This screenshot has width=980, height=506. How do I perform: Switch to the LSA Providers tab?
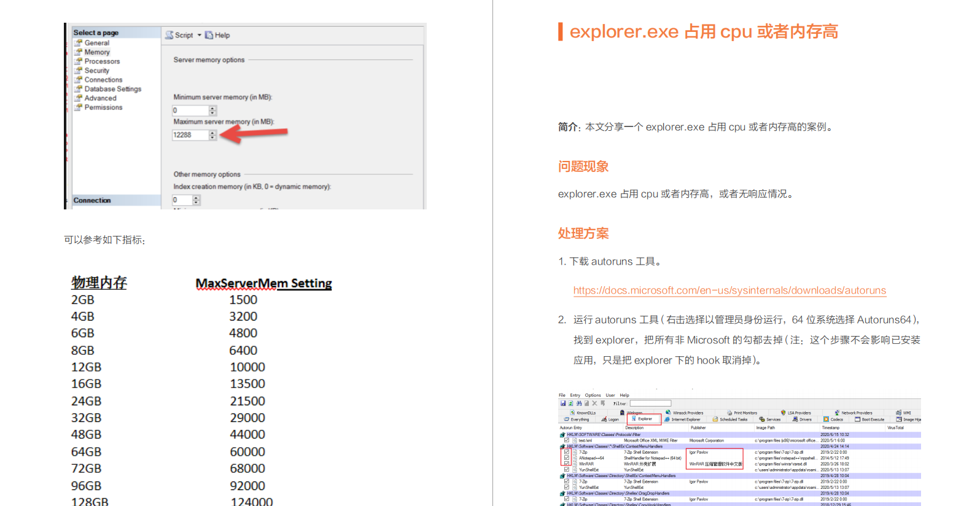click(796, 413)
